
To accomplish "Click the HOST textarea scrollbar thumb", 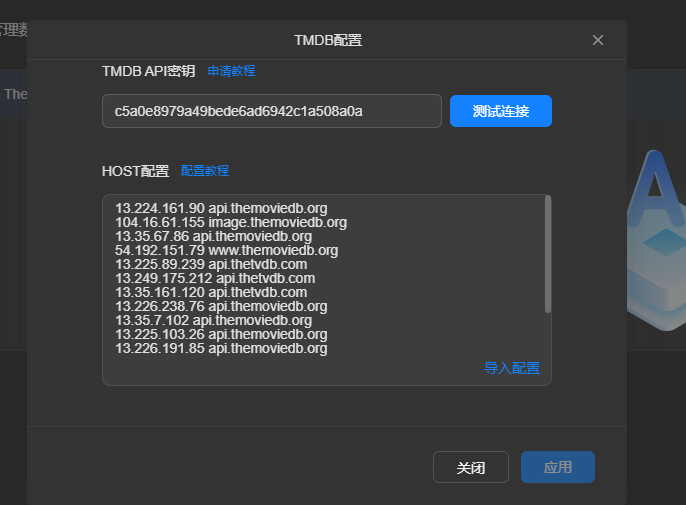I will click(x=548, y=254).
